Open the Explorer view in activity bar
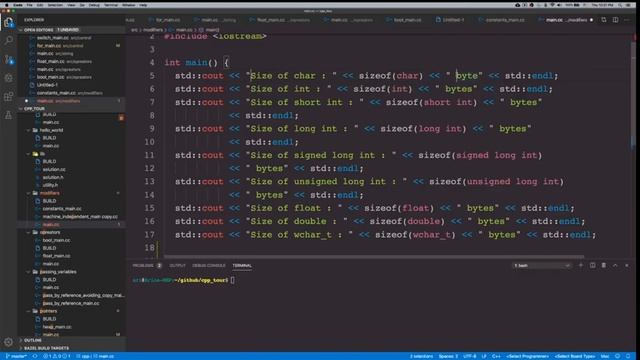Image resolution: width=640 pixels, height=360 pixels. tap(9, 22)
